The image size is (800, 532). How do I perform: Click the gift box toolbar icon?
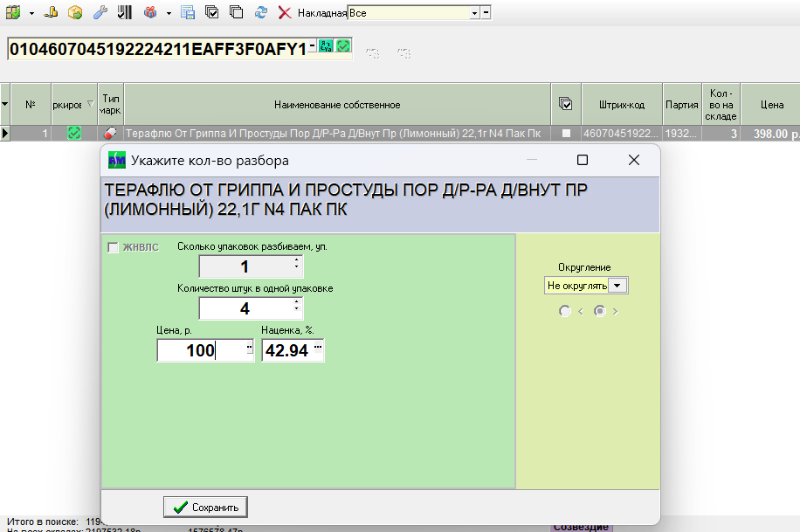click(x=150, y=12)
